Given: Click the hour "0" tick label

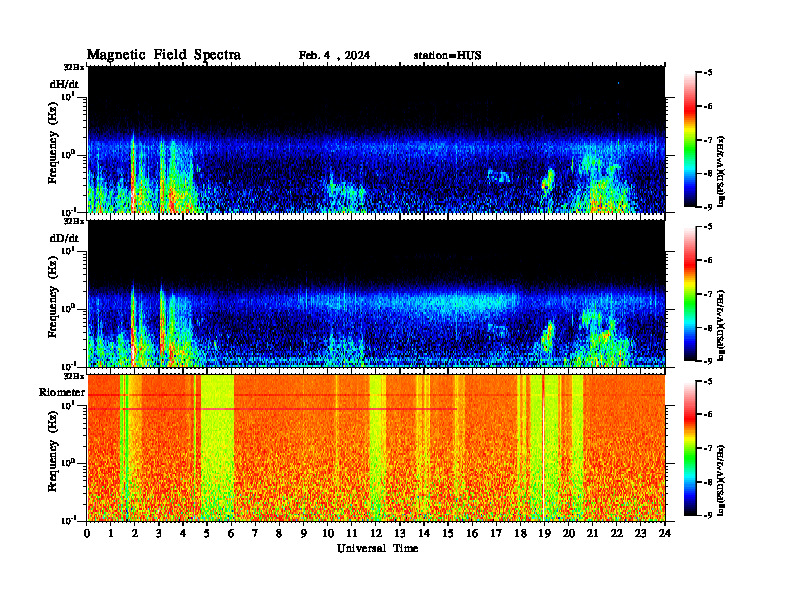Looking at the screenshot, I should (87, 533).
